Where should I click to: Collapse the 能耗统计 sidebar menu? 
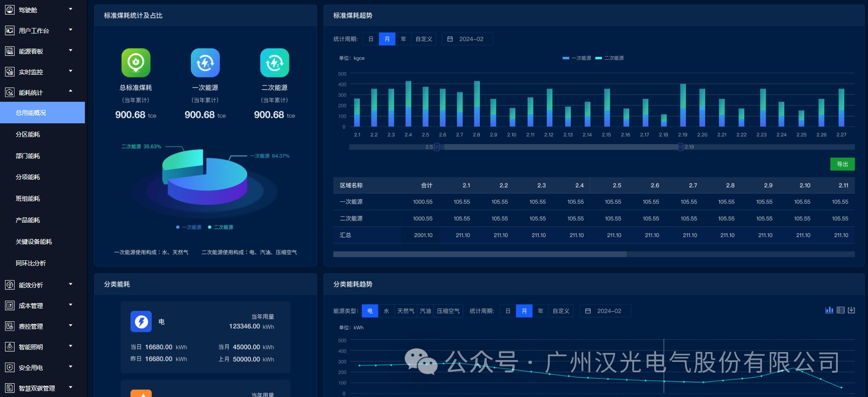pyautogui.click(x=71, y=92)
